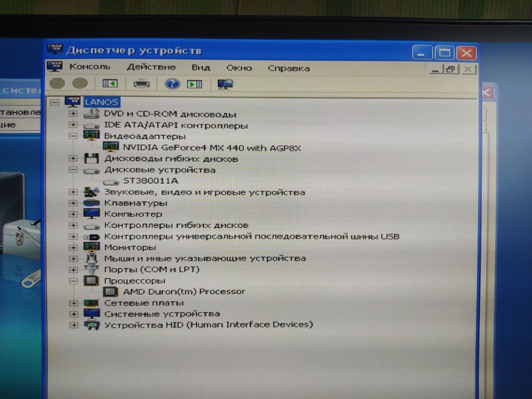
Task: Click the NVIDIA GeForce4 device icon
Action: tap(111, 147)
